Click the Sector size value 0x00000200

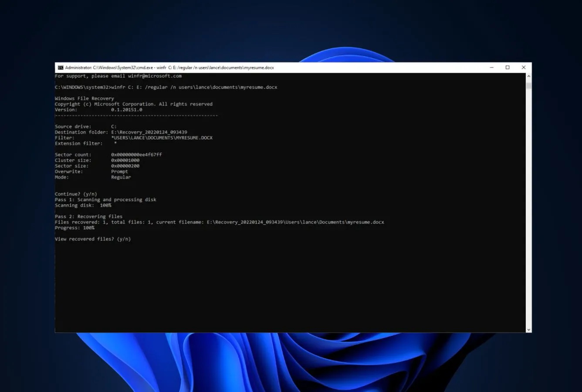(125, 166)
